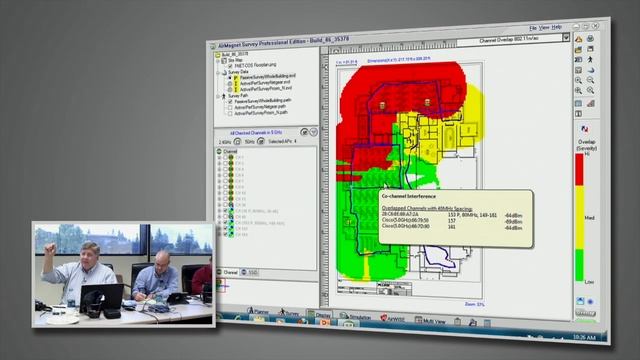Click the zoom in magnifier icon
Image resolution: width=640 pixels, height=360 pixels.
tap(578, 80)
